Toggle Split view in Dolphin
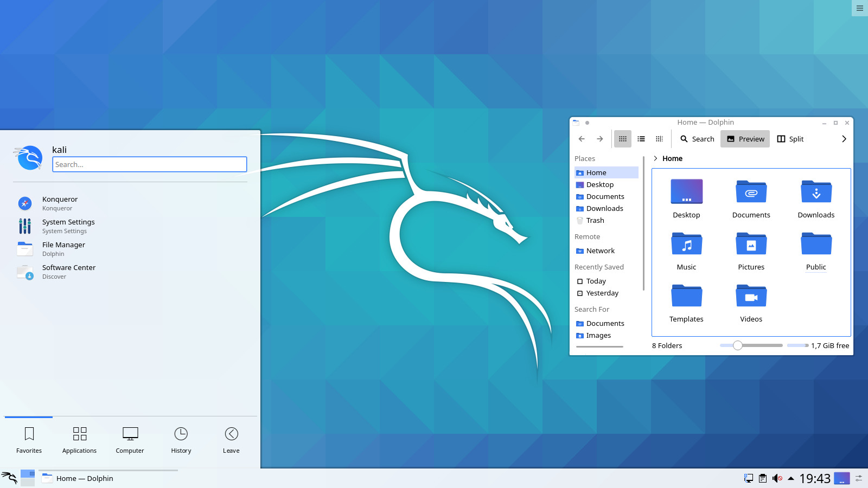 (x=790, y=139)
